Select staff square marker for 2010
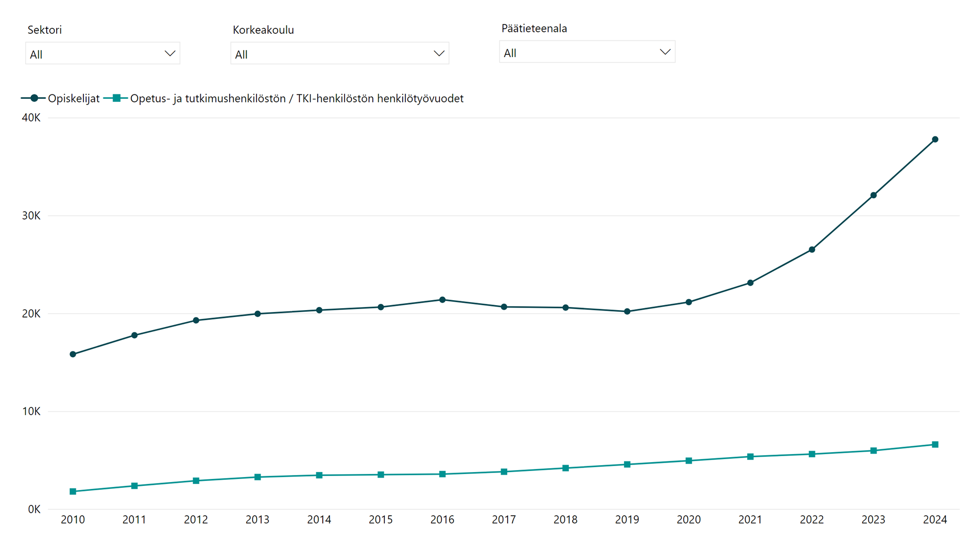The image size is (980, 559). pyautogui.click(x=73, y=491)
